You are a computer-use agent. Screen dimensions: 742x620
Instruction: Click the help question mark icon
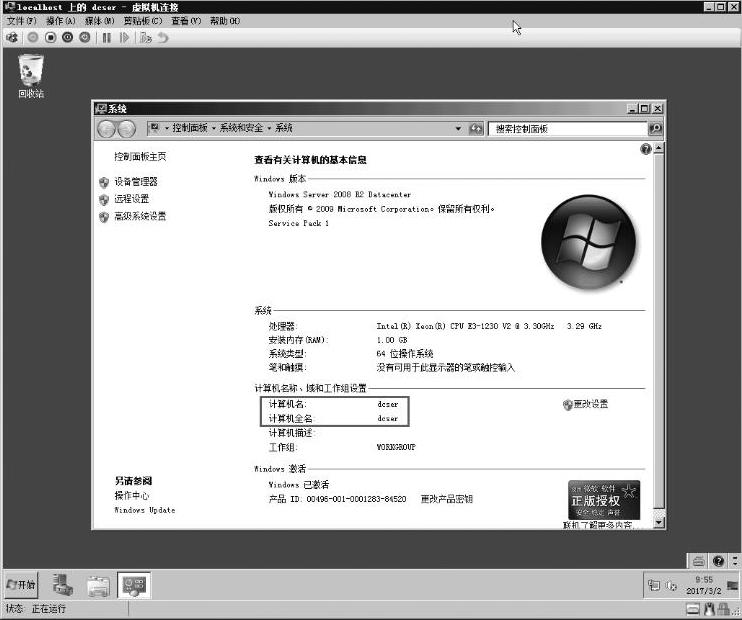click(x=645, y=149)
